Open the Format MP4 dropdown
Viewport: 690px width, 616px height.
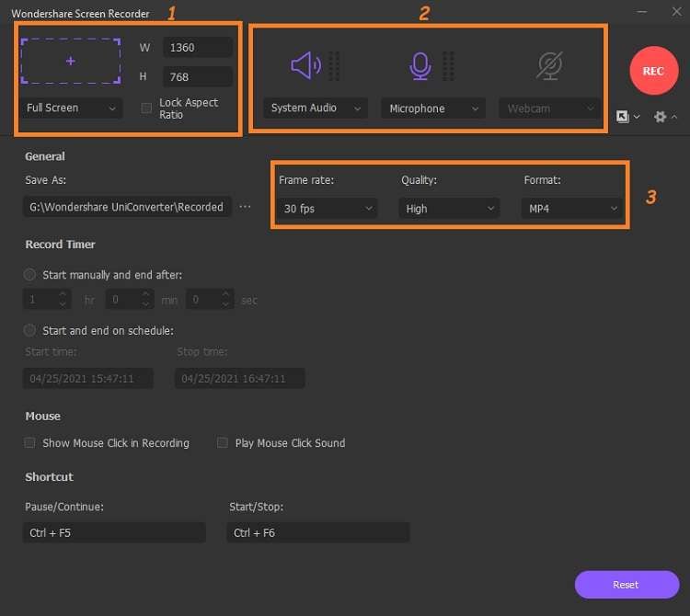click(571, 209)
